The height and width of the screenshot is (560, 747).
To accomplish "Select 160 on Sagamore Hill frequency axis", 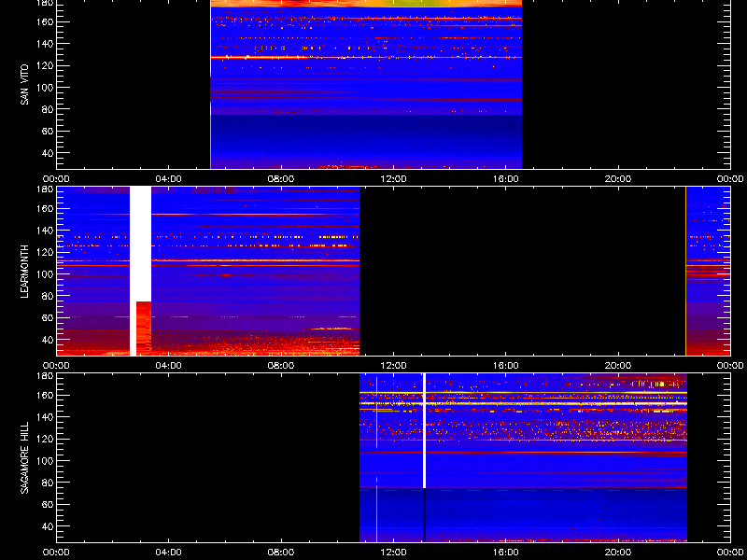I will point(46,396).
